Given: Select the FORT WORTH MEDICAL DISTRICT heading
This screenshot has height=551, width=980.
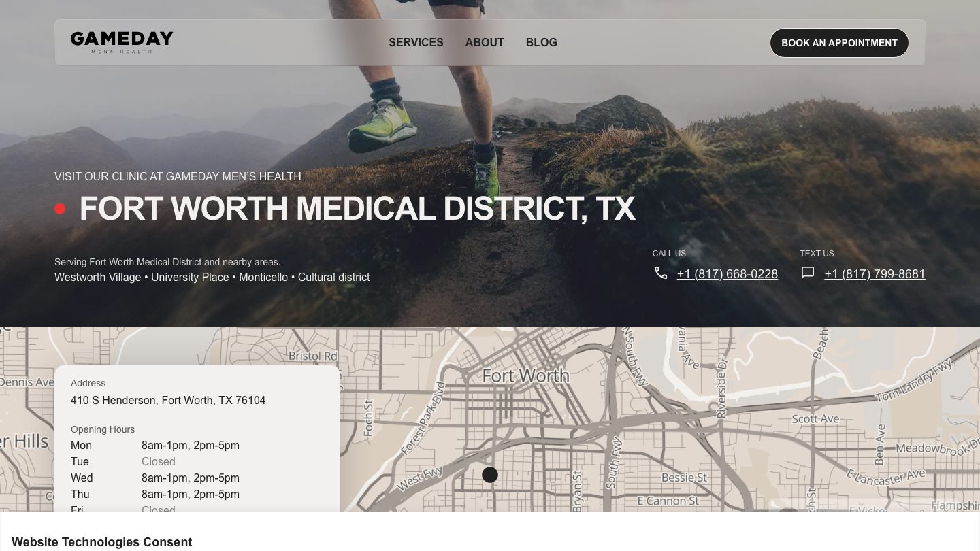Looking at the screenshot, I should [357, 209].
